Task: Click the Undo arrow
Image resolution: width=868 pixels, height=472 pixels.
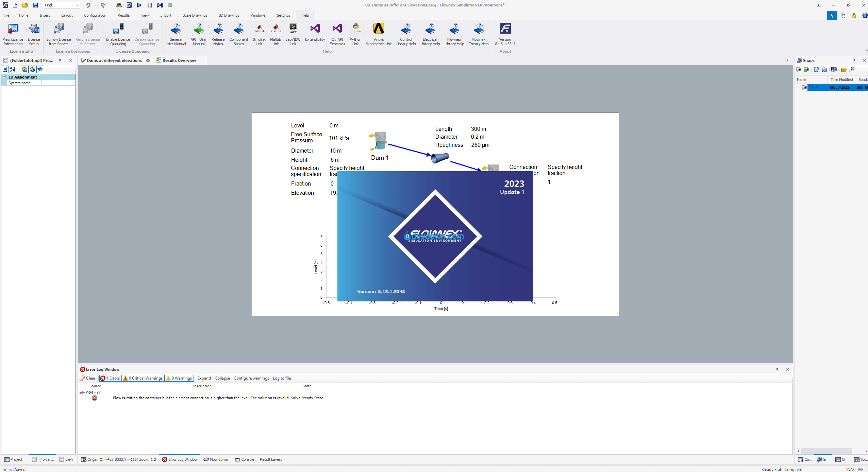Action: (x=88, y=5)
